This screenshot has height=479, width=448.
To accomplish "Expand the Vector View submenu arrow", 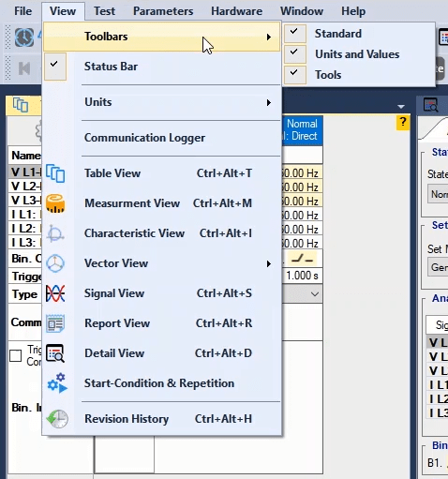I will pyautogui.click(x=269, y=263).
